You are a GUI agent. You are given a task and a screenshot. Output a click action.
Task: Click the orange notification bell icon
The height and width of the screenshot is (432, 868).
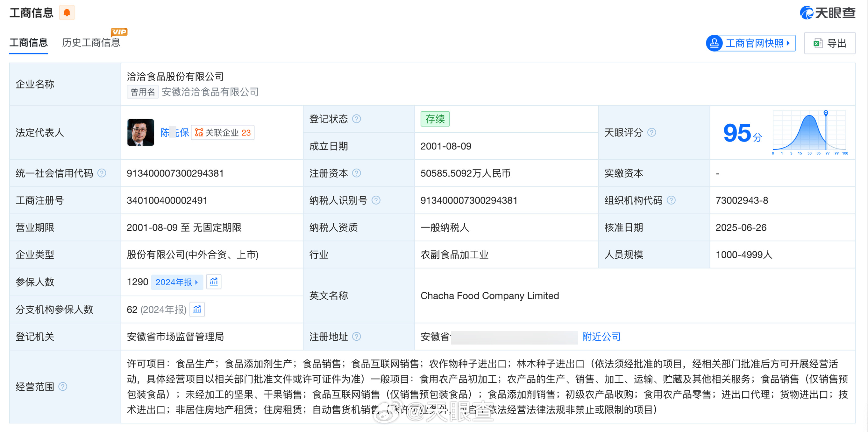pos(67,13)
